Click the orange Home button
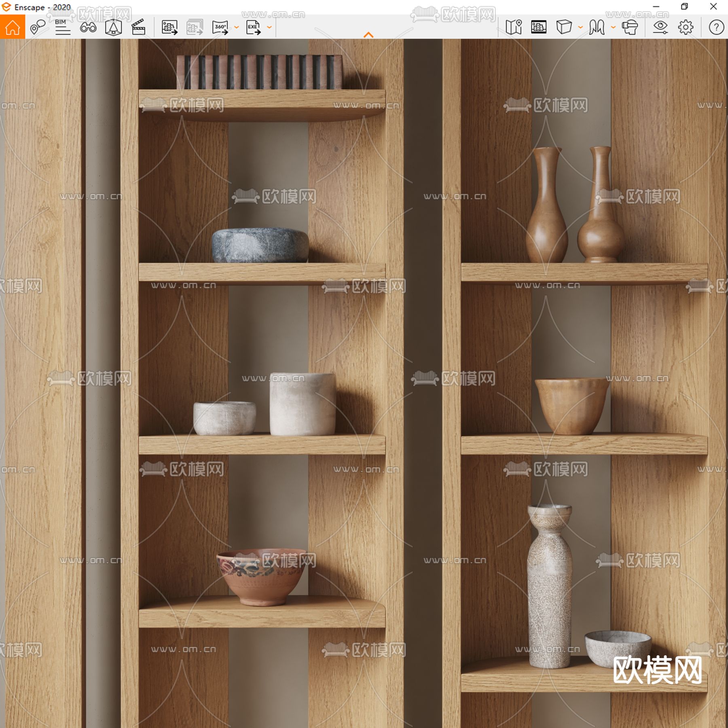This screenshot has height=728, width=728. click(12, 27)
